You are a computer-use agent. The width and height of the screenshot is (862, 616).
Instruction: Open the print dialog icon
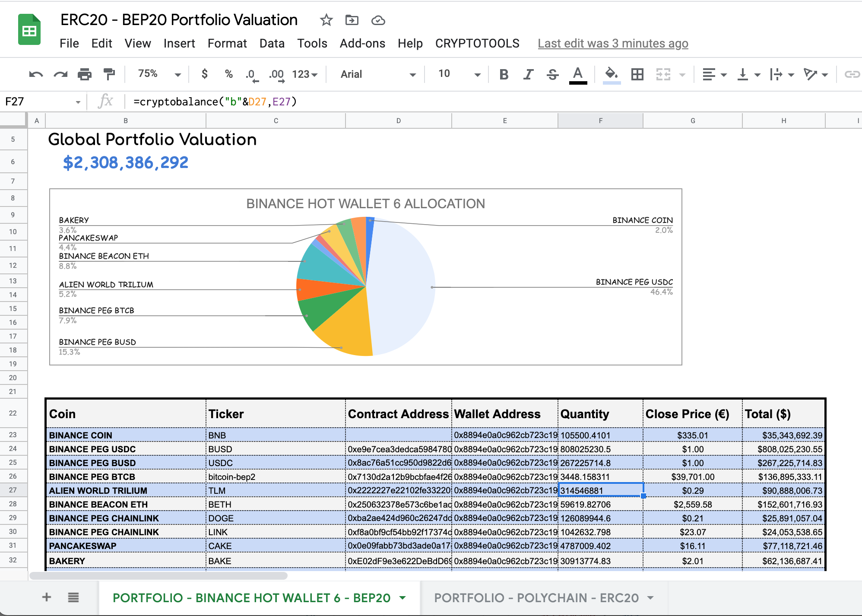pos(85,74)
